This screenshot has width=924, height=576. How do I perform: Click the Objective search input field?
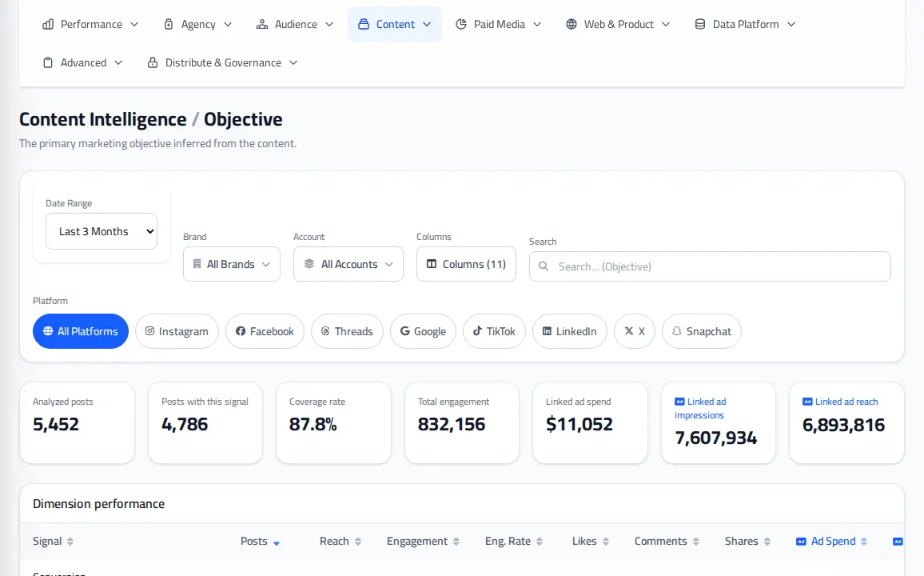tap(710, 266)
